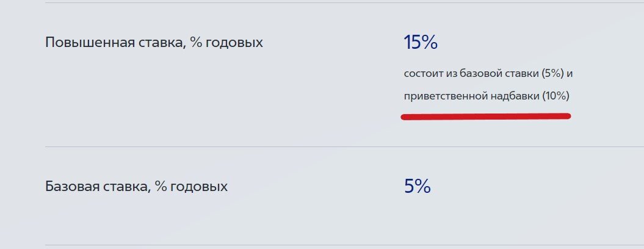Select the large 15% rate value
644x249 pixels.
(421, 42)
